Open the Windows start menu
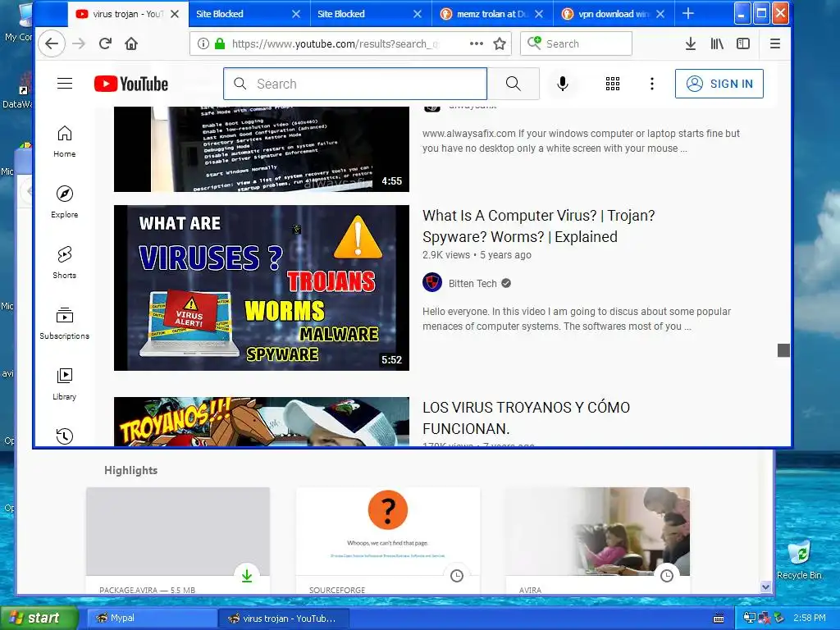This screenshot has height=630, width=840. [39, 618]
